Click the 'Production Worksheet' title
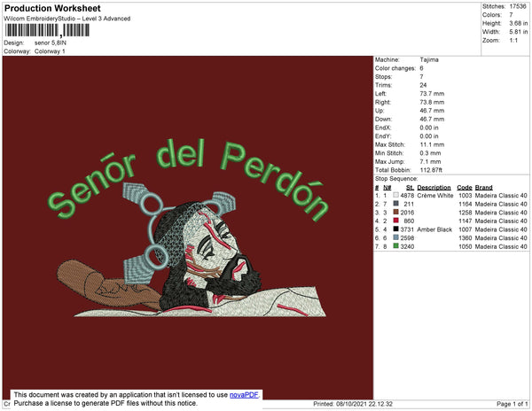This screenshot has height=411, width=532. [x=52, y=9]
